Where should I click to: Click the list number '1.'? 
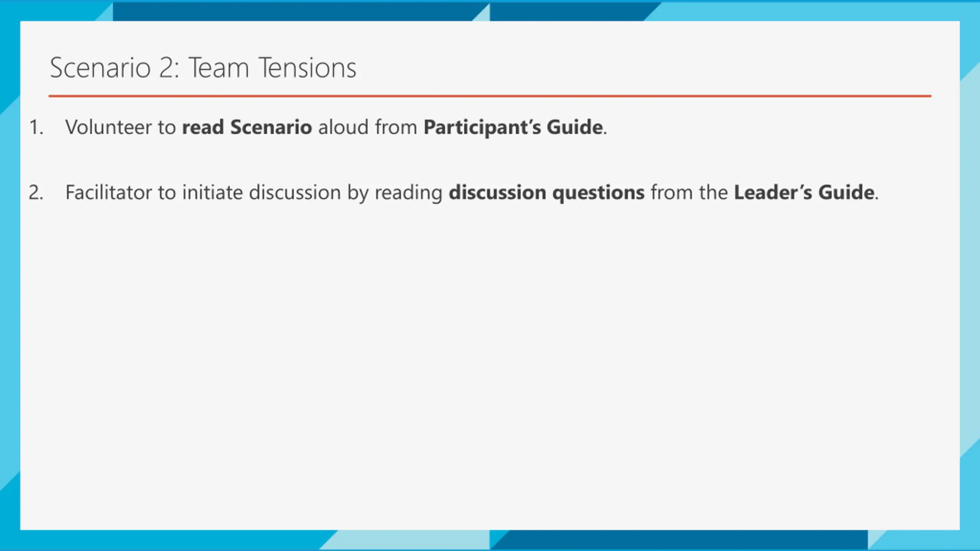[36, 127]
